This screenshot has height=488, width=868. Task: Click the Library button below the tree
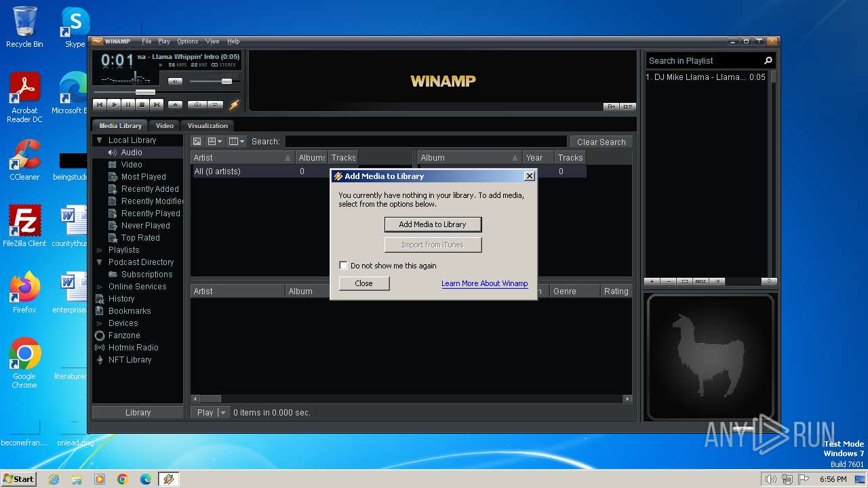point(138,412)
